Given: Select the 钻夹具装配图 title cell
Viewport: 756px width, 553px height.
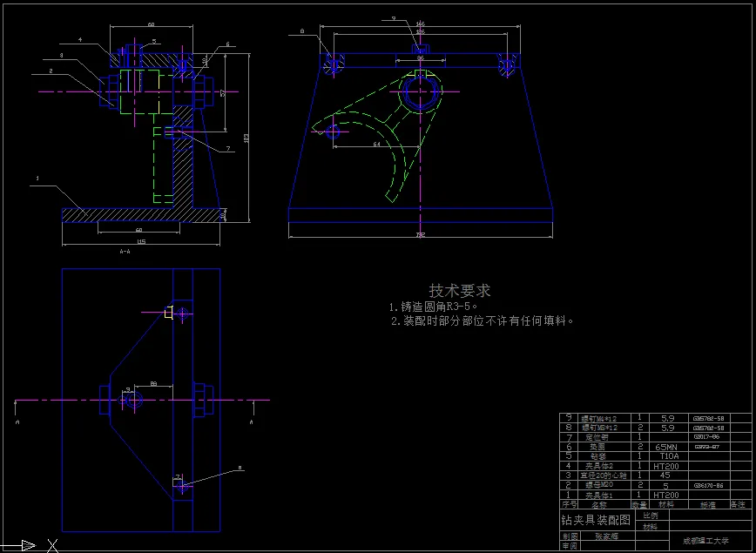Looking at the screenshot, I should point(596,520).
